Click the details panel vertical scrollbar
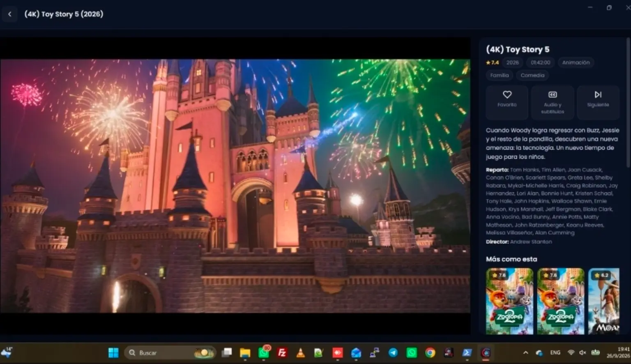Image resolution: width=631 pixels, height=364 pixels. pos(628,103)
